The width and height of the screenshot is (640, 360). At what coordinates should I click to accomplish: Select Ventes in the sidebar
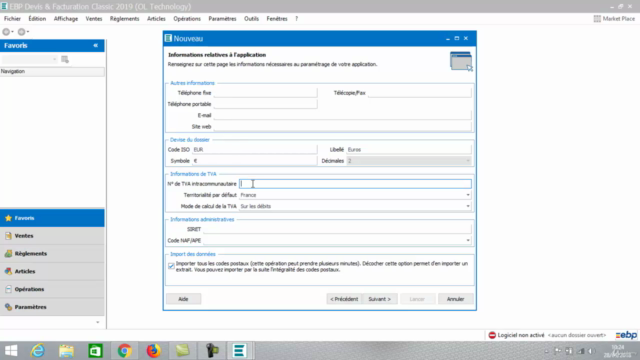point(52,236)
